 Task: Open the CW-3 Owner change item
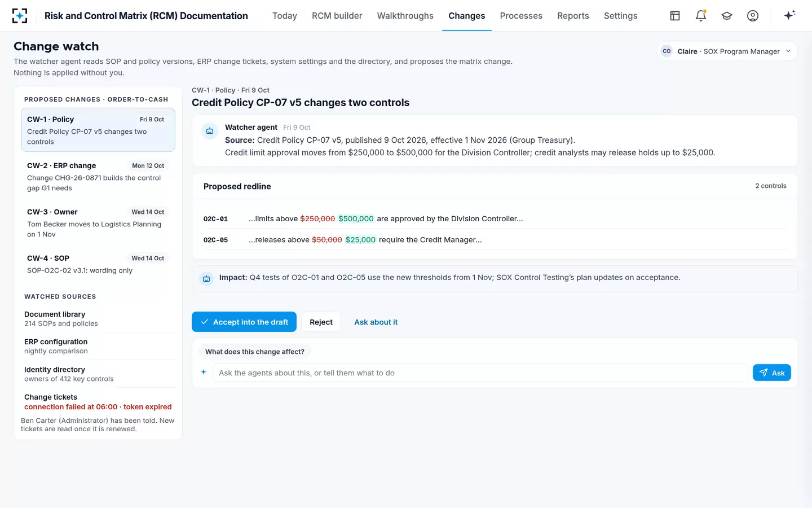98,222
